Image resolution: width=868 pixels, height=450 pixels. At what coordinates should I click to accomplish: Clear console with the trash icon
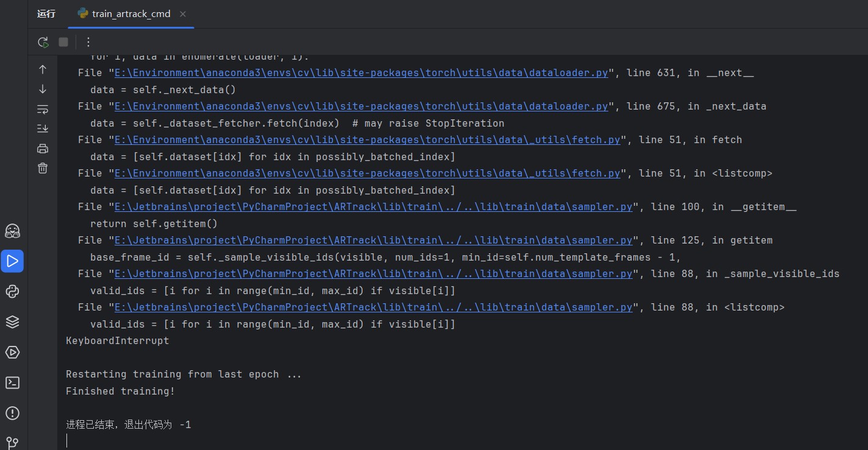coord(43,168)
